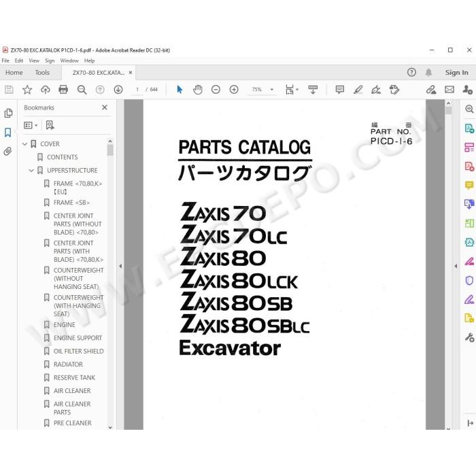Open zoom level dropdown arrow
This screenshot has height=476, width=476.
click(272, 90)
